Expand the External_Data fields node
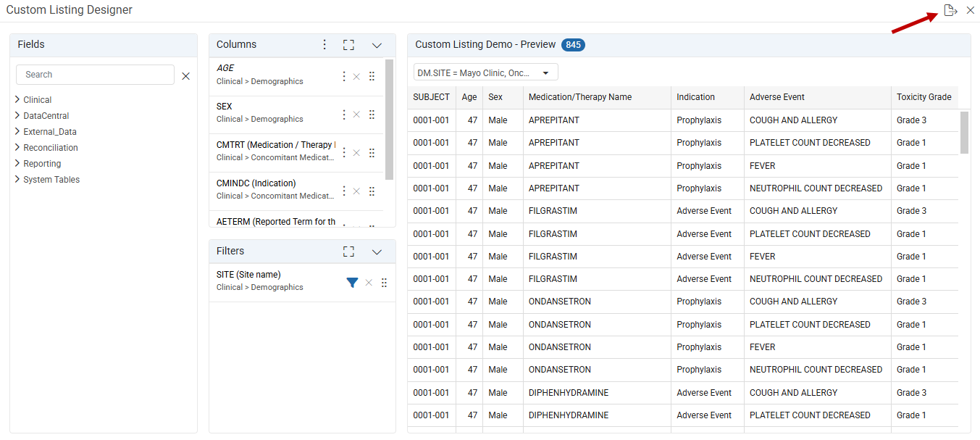 17,131
